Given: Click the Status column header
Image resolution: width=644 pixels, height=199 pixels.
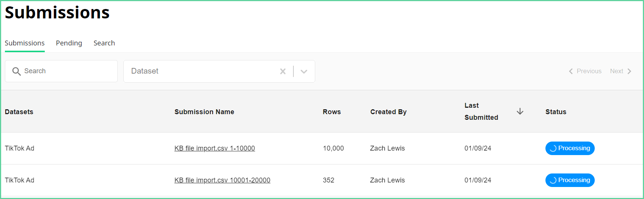Looking at the screenshot, I should click(x=556, y=112).
